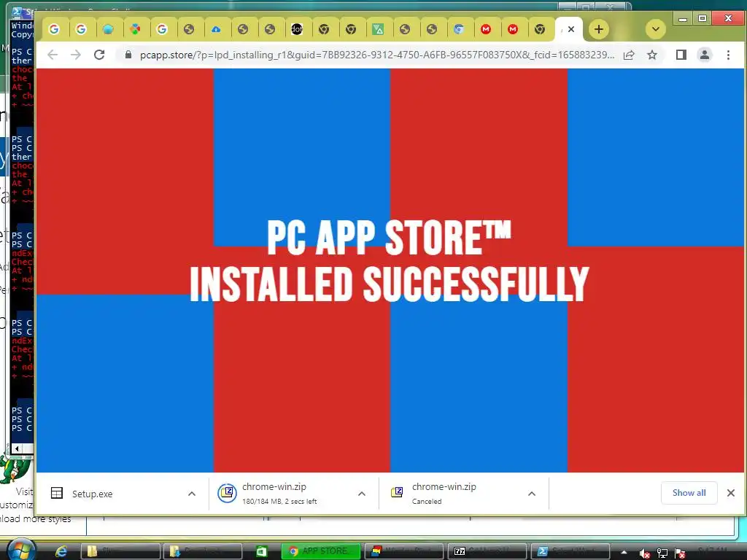Expand options for downloading chrome-win.zip
The width and height of the screenshot is (747, 560).
(x=362, y=494)
